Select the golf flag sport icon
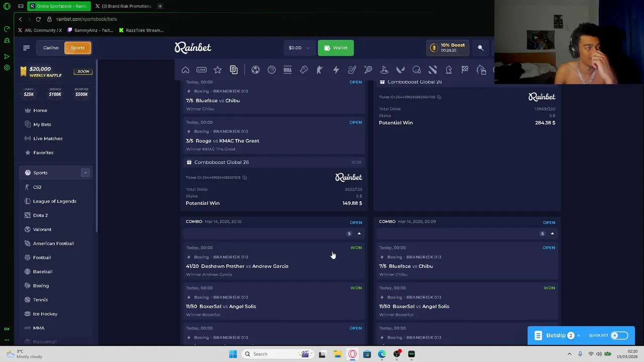 (384, 70)
